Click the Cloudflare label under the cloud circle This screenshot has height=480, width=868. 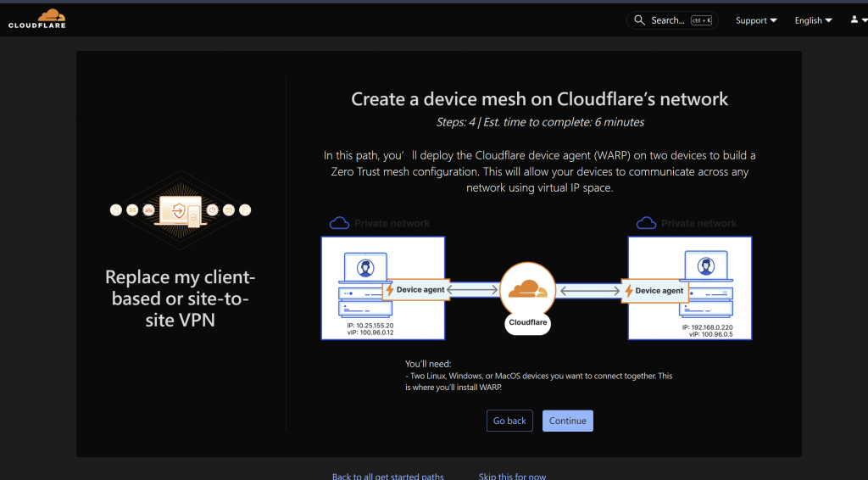[x=527, y=322]
